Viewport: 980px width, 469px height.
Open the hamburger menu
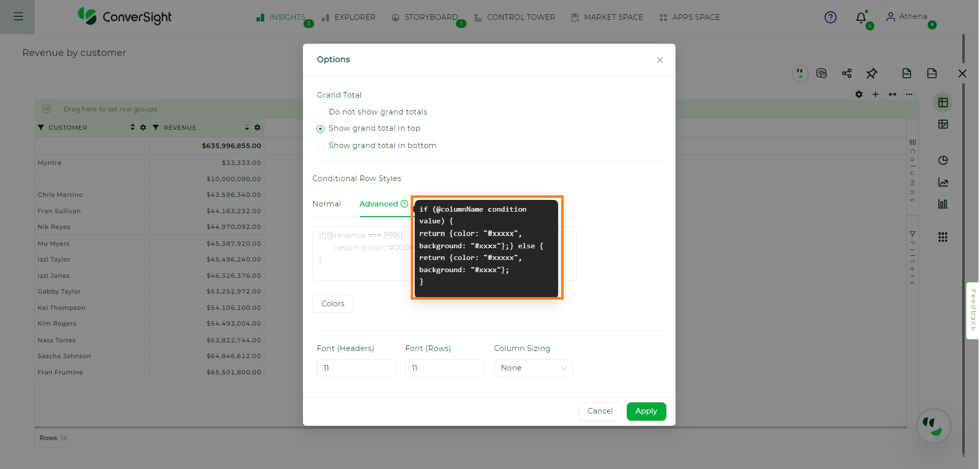[x=18, y=17]
